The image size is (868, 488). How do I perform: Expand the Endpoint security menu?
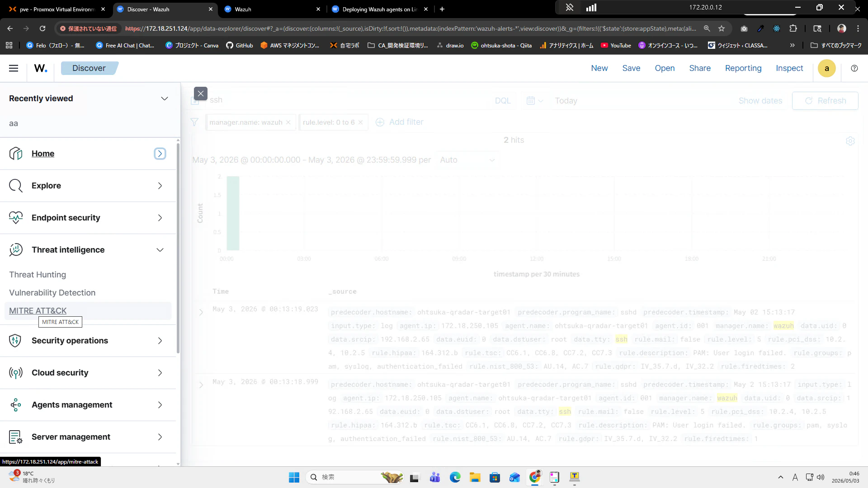coord(160,218)
